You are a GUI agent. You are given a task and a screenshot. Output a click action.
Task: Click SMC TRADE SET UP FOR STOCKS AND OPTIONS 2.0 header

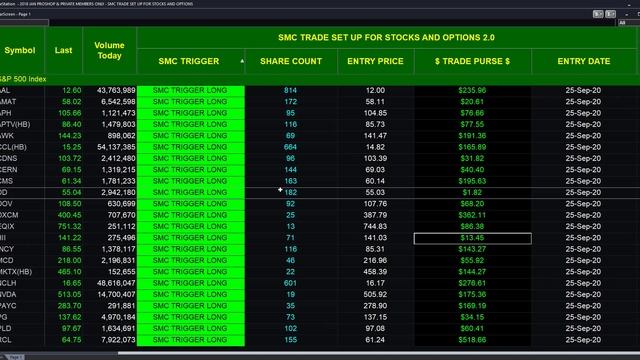coord(386,38)
